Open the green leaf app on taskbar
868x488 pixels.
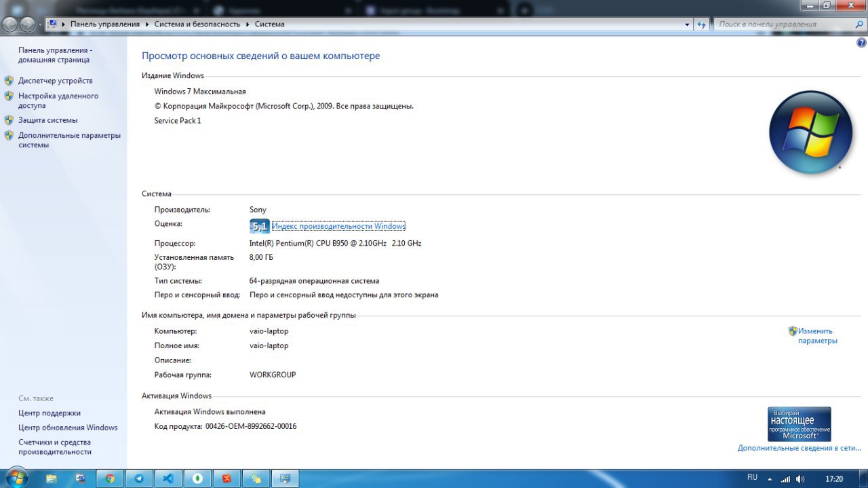tap(197, 478)
